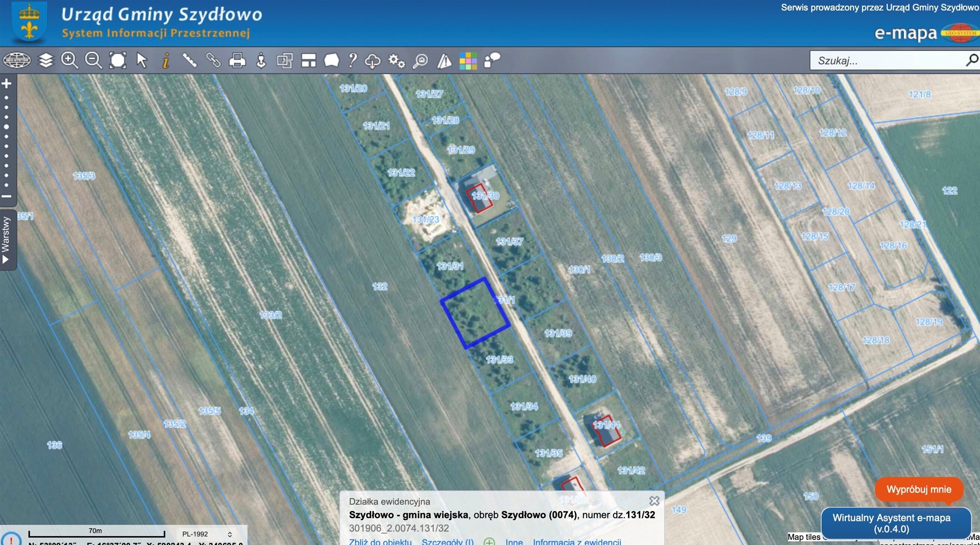Image resolution: width=980 pixels, height=545 pixels.
Task: Open the map layers stack icon
Action: point(46,60)
